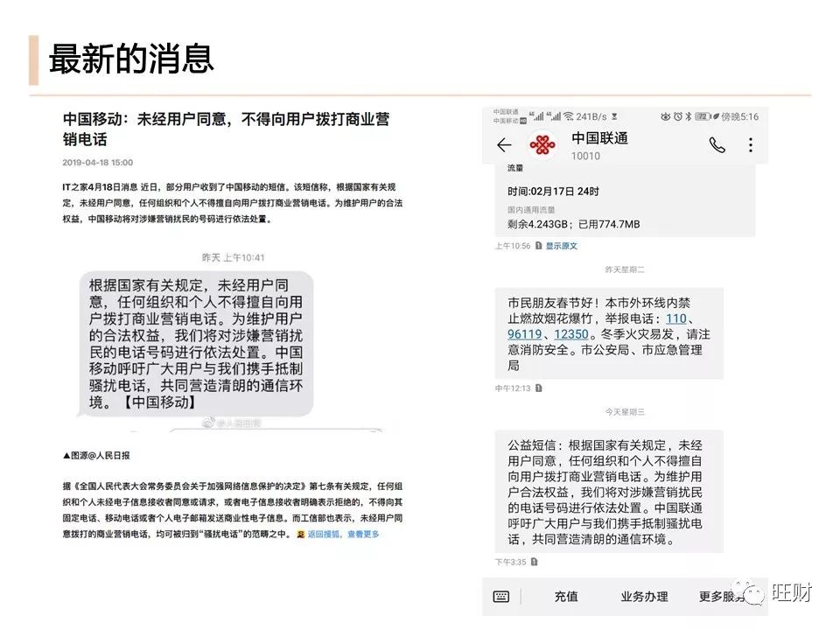
Task: Click timestamp 昨天 上午10:41
Action: point(233,257)
